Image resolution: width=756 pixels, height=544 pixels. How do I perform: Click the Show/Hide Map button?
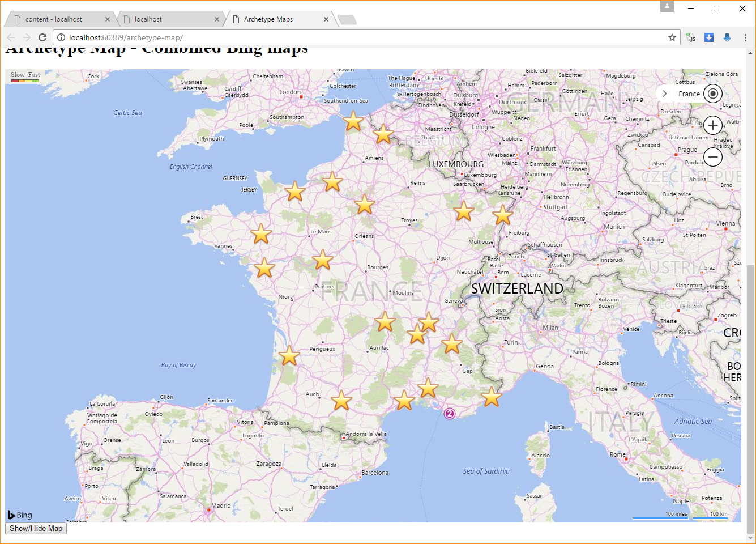coord(36,528)
